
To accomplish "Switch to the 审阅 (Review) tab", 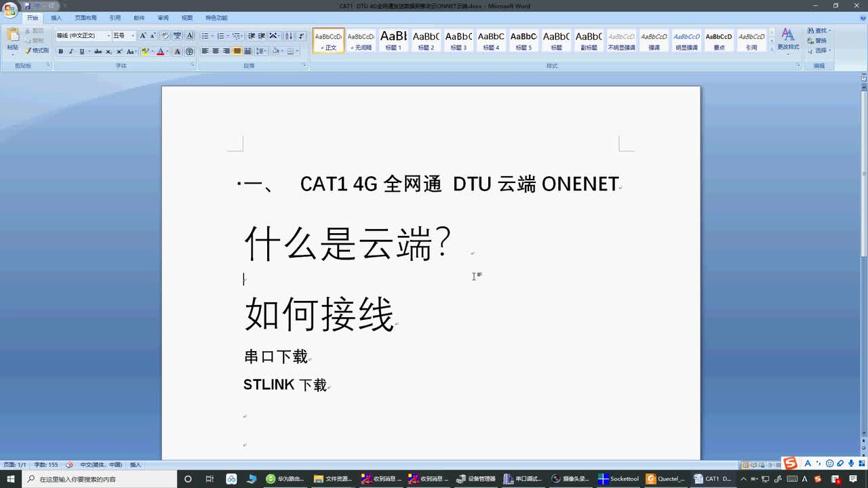I will [163, 18].
